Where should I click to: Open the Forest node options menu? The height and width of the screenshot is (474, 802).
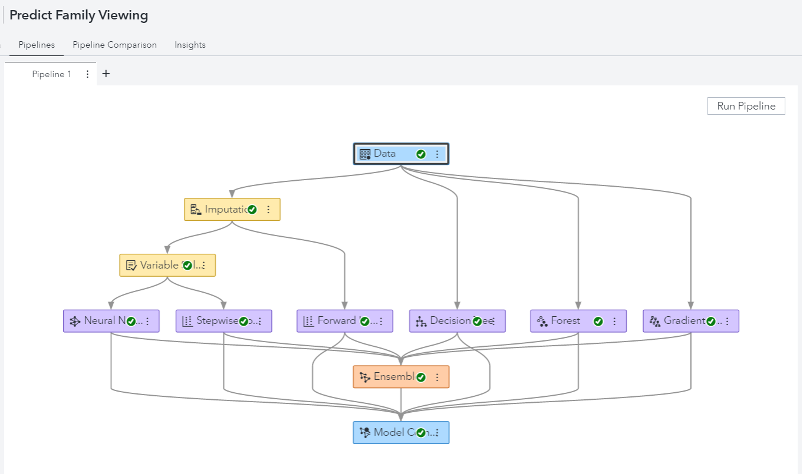pyautogui.click(x=614, y=321)
